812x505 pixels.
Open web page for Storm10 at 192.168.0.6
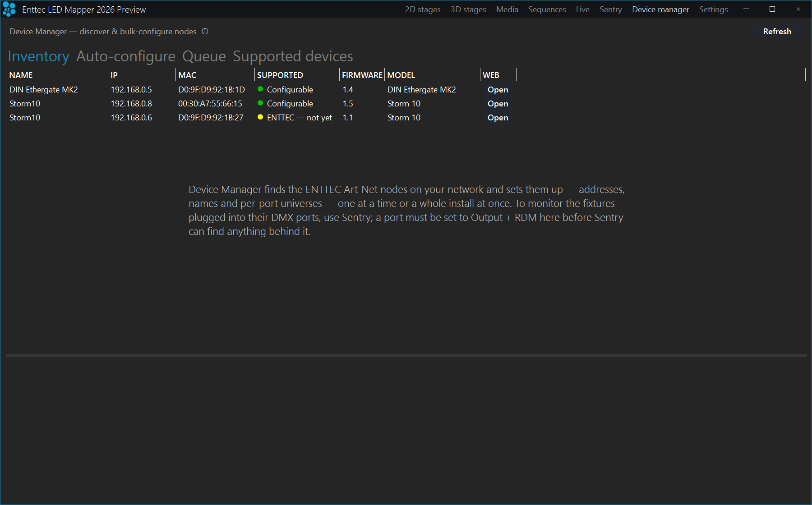498,118
